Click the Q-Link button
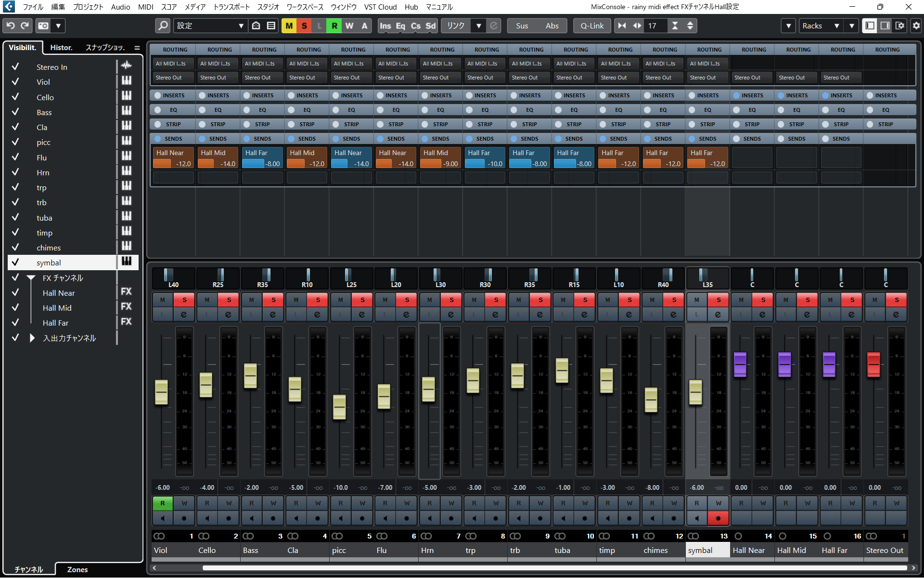 click(x=592, y=26)
